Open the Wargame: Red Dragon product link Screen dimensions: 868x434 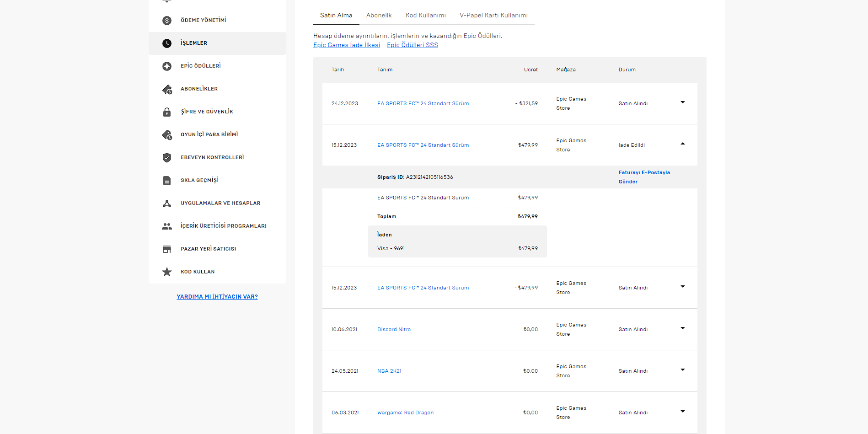405,413
